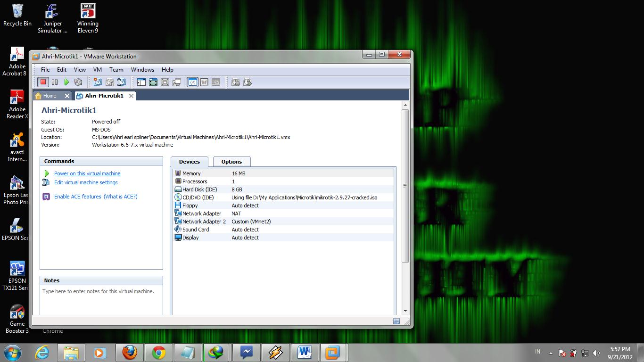Click the What is ACE? link
The image size is (644, 362).
pos(121,197)
